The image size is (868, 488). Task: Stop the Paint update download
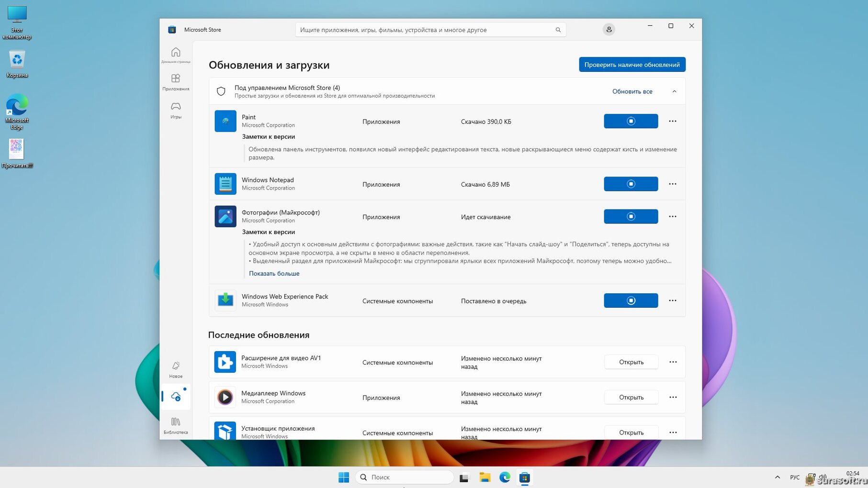coord(631,121)
